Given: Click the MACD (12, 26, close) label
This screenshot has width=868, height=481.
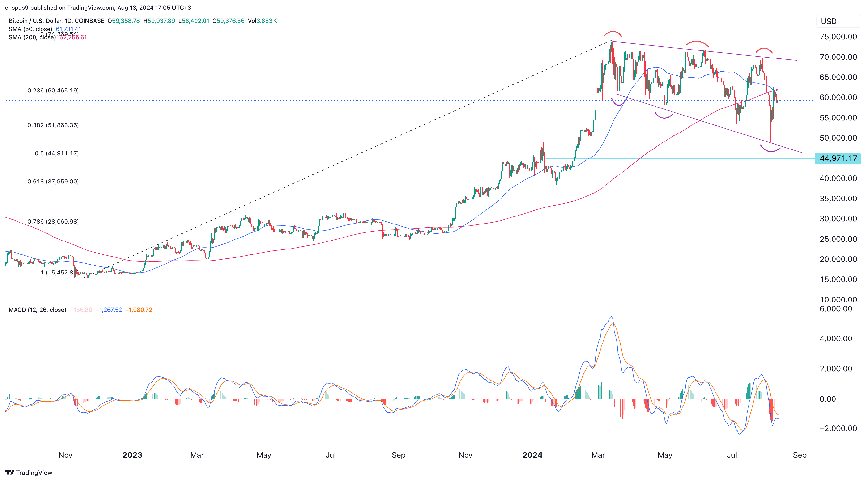Looking at the screenshot, I should 37,310.
